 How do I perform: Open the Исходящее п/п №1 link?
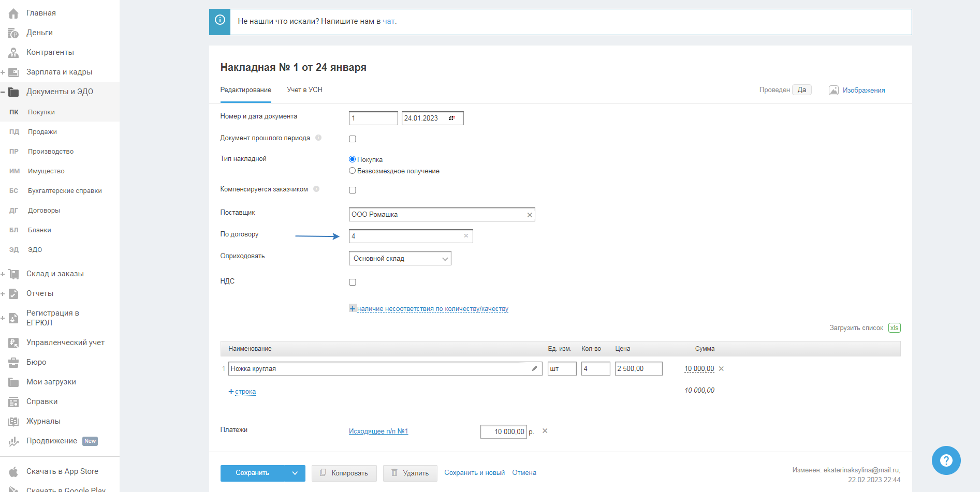[378, 431]
